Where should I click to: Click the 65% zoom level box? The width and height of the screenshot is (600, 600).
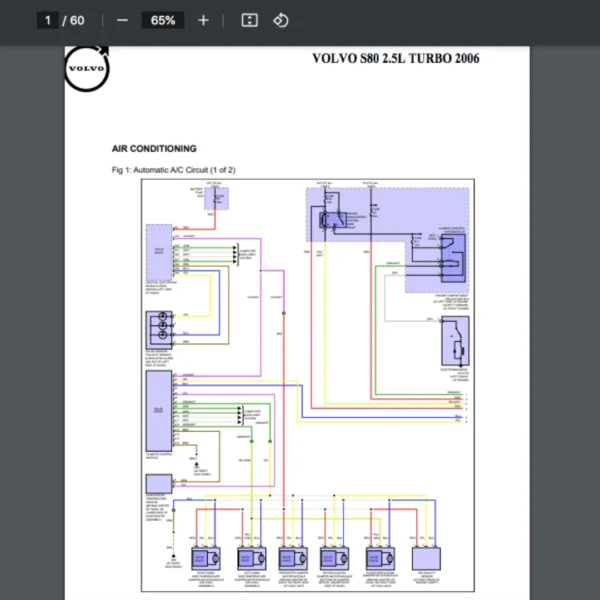162,20
